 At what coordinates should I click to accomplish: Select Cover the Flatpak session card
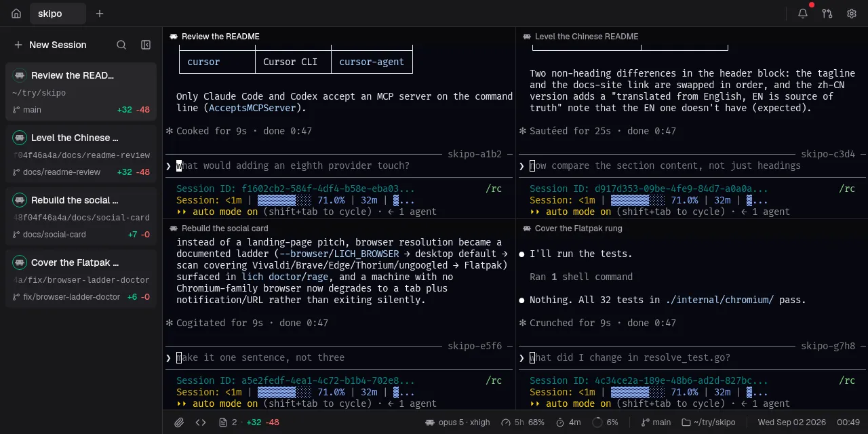coord(81,279)
